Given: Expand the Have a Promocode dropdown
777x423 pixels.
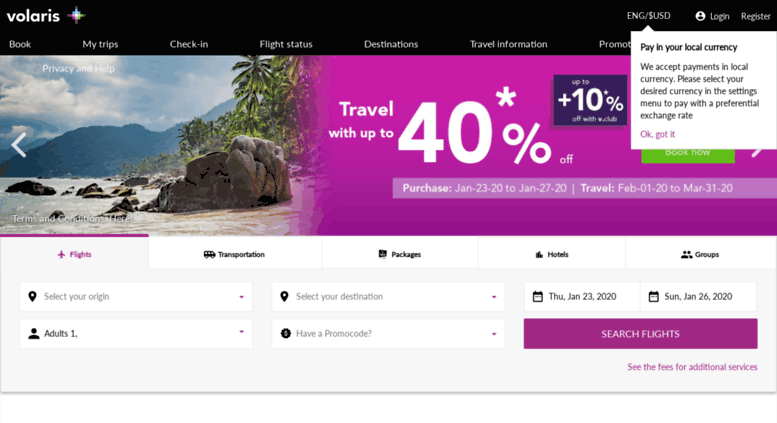Looking at the screenshot, I should (x=388, y=333).
